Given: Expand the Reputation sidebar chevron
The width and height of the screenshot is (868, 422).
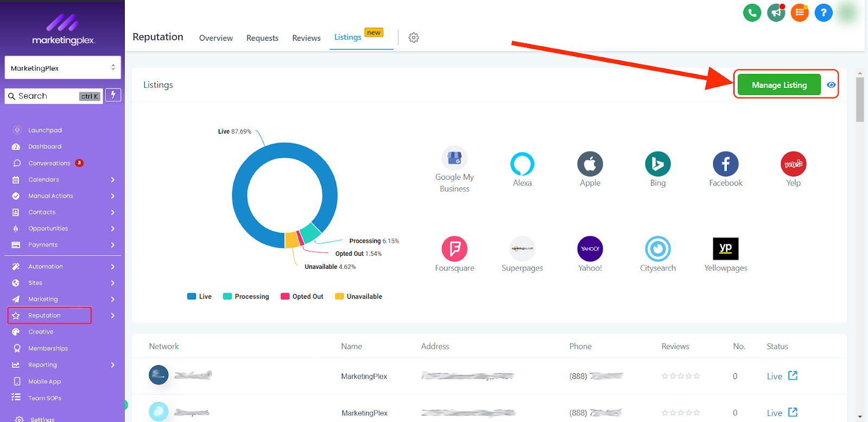Looking at the screenshot, I should point(113,316).
